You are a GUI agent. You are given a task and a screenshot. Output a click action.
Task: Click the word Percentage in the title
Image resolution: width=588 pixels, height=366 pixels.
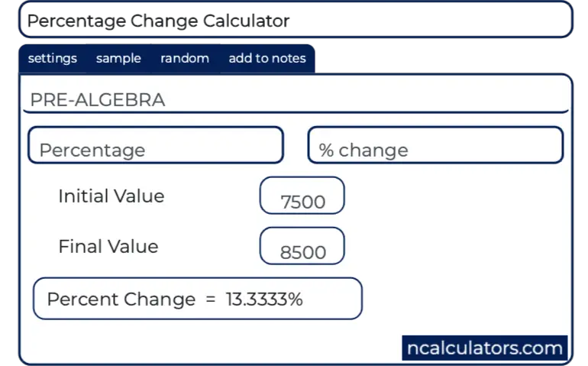coord(76,21)
